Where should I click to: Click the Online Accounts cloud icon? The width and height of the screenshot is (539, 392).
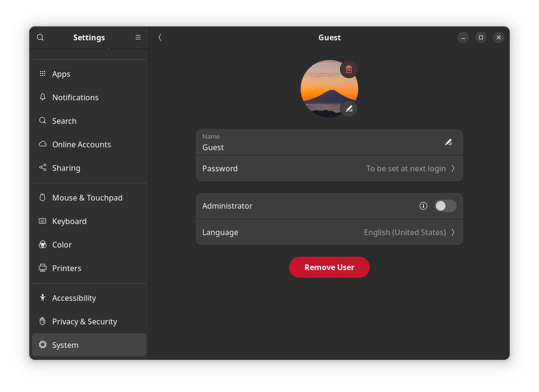coord(42,144)
